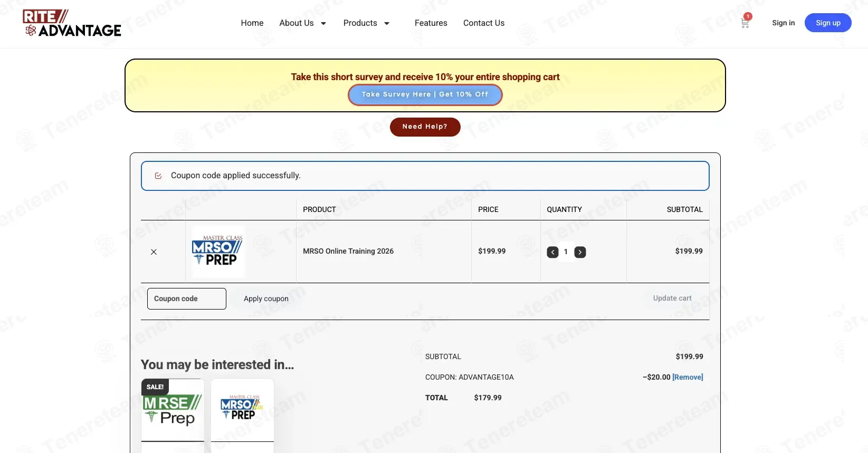This screenshot has height=453, width=868.
Task: View the MRSO Prep recommended product
Action: [x=242, y=410]
